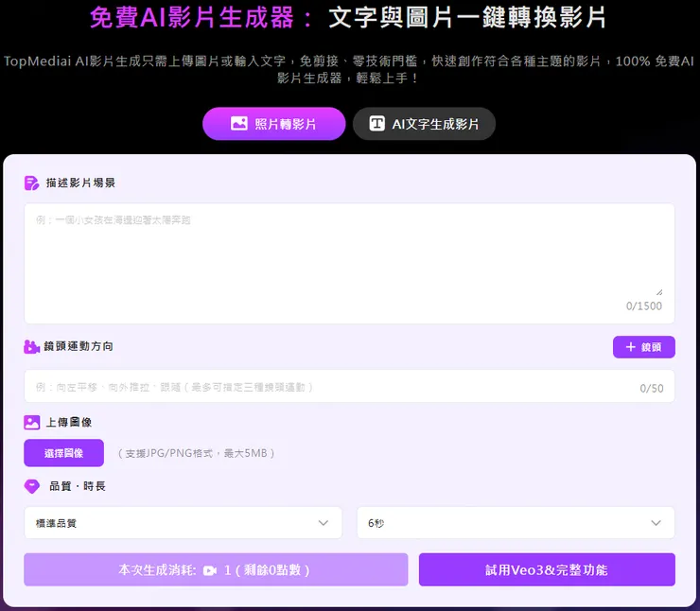Click the 支援JPG/PNG格式 hint text
The height and width of the screenshot is (611, 700).
pos(196,453)
